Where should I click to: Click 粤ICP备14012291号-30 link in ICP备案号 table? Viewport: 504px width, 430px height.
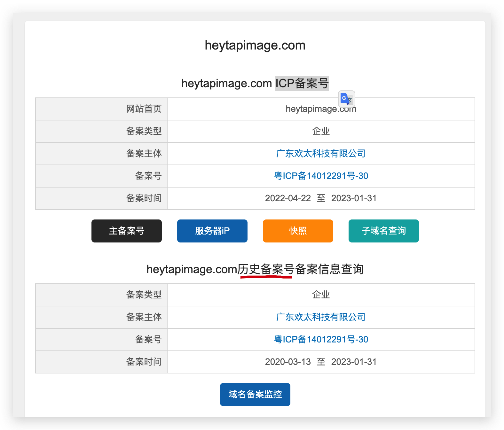321,176
